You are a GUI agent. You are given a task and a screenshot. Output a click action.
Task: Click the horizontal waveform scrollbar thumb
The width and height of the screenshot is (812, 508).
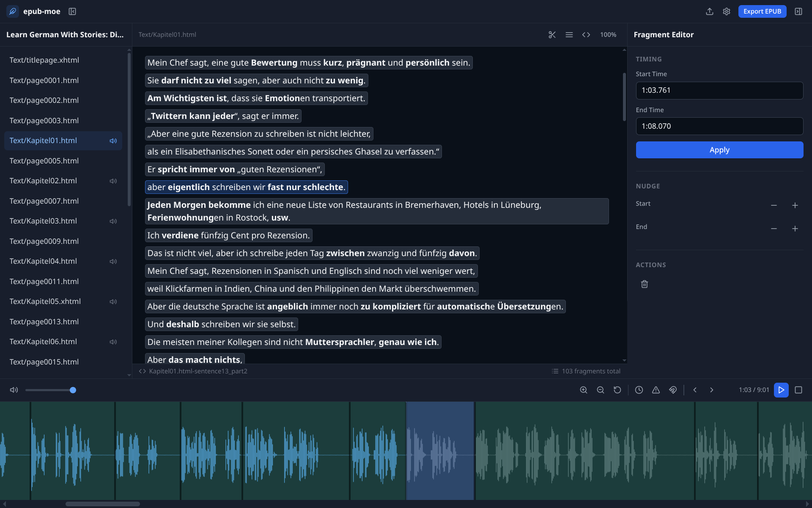pos(103,504)
